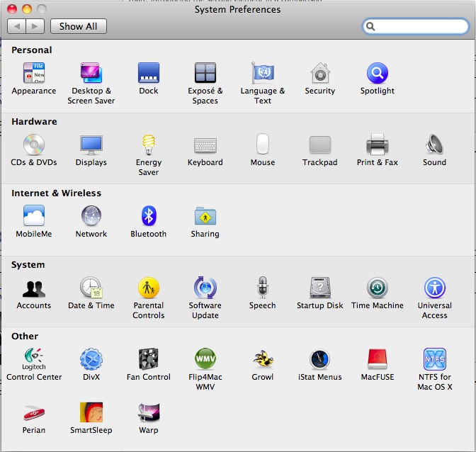The width and height of the screenshot is (476, 452).
Task: Open Flip4Mac WMV preferences
Action: 205,360
